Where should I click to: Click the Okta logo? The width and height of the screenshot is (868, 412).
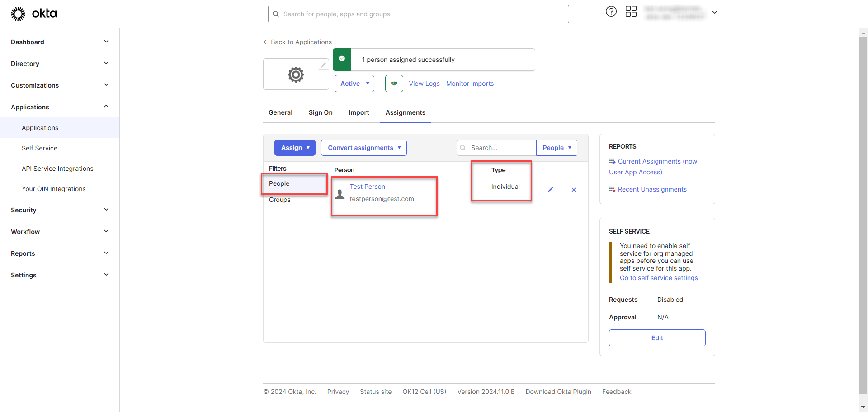pos(34,14)
